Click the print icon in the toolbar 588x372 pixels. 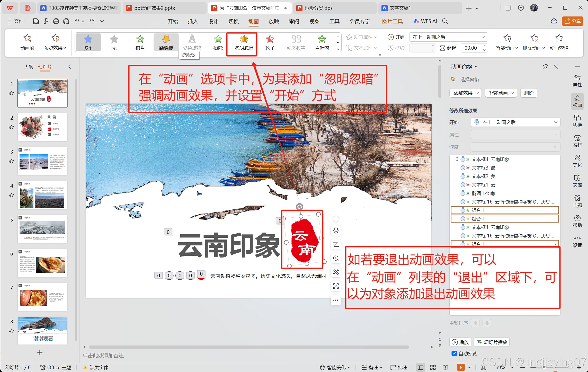(56, 21)
